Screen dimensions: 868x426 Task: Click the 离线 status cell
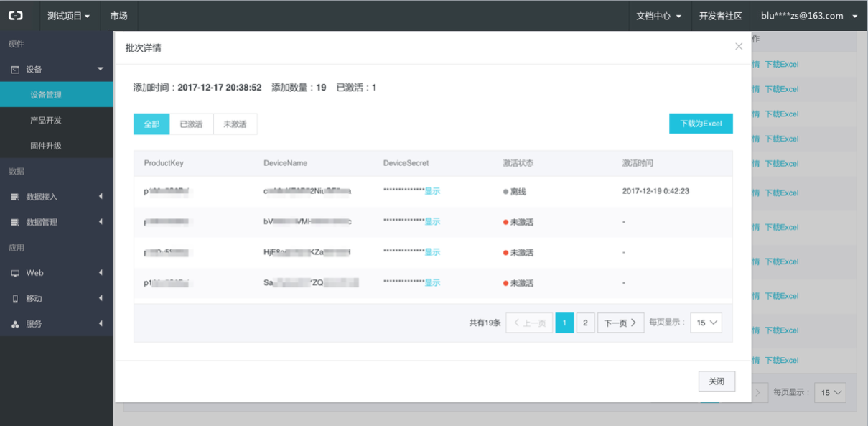(x=514, y=192)
